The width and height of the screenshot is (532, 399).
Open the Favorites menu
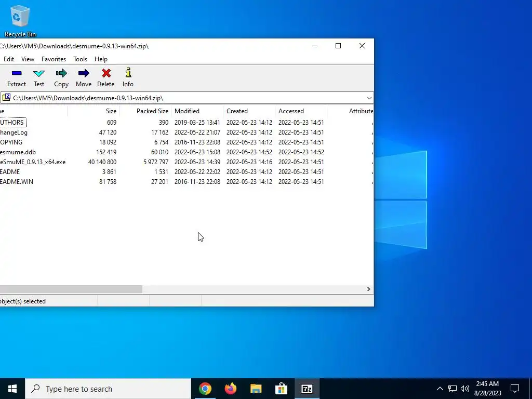54,59
